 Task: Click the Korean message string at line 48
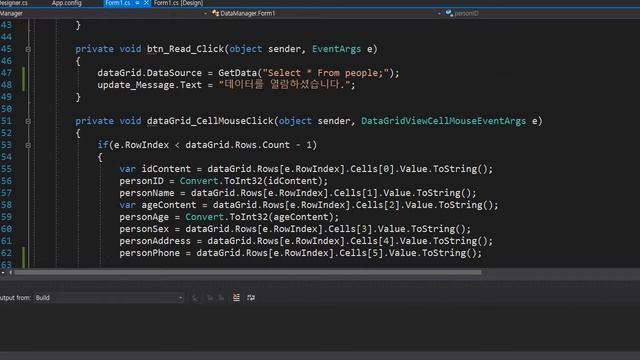point(284,85)
